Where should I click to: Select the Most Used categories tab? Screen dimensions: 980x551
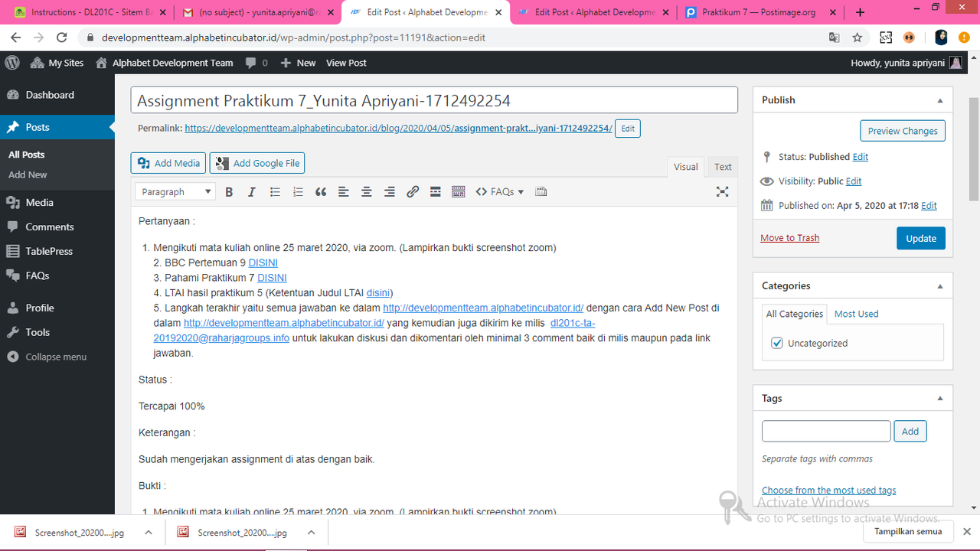(856, 314)
